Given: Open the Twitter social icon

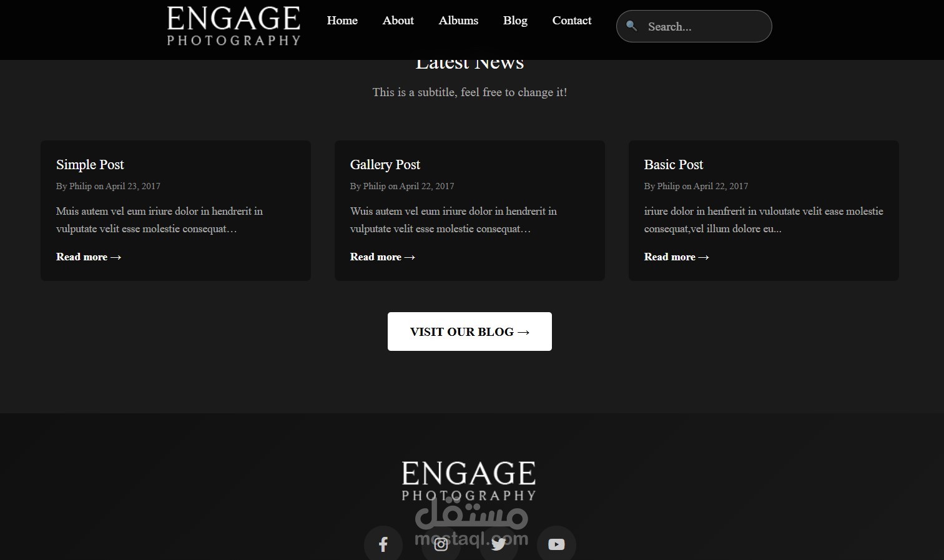Looking at the screenshot, I should coord(498,544).
